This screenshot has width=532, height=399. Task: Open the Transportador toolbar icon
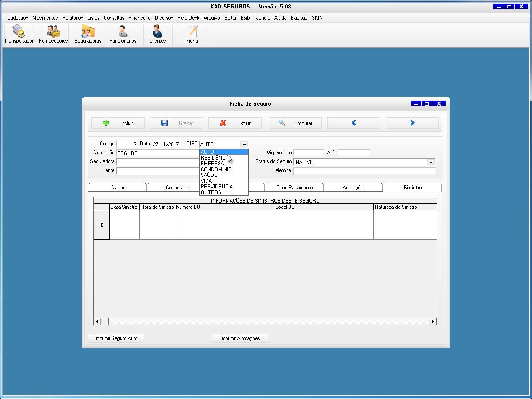[19, 35]
